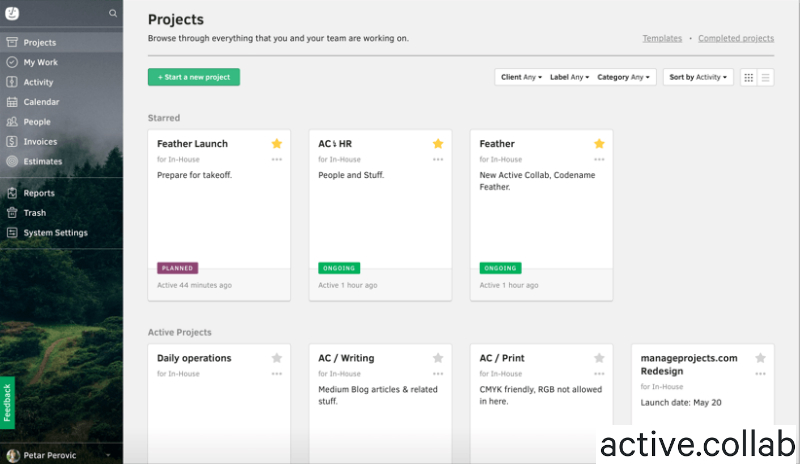The width and height of the screenshot is (800, 464).
Task: Star the AC / Writing project
Action: [438, 358]
